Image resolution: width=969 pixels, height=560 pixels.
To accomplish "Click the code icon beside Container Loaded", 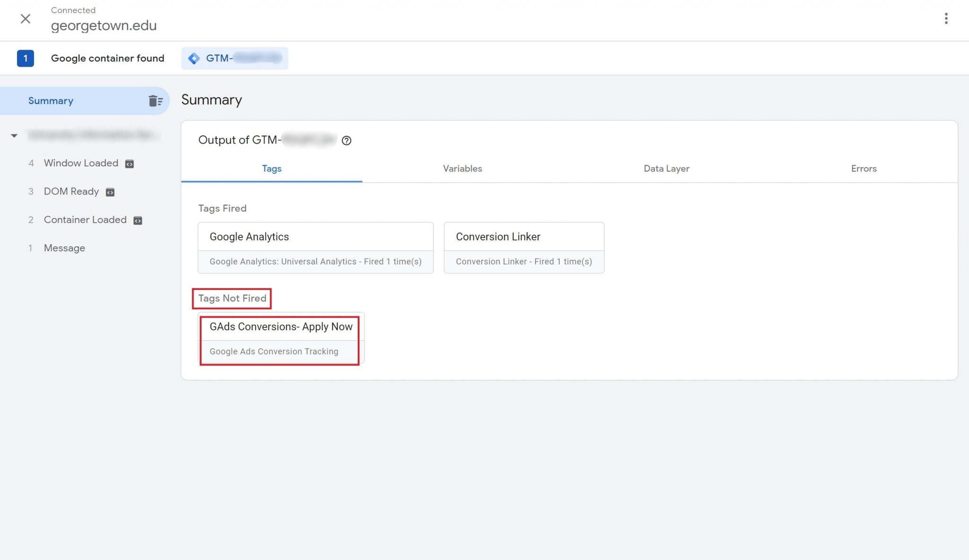I will tap(137, 220).
